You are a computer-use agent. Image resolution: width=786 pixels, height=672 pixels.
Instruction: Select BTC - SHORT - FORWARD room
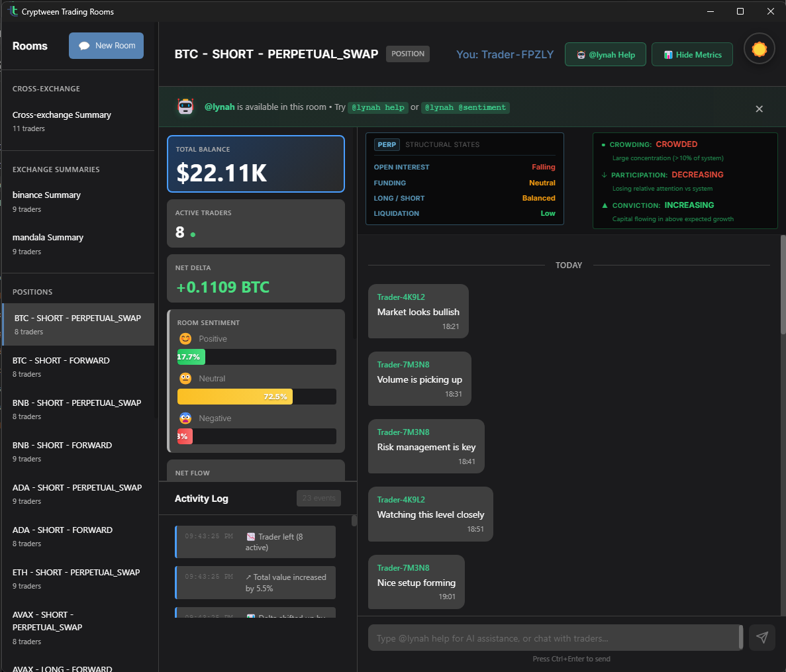(78, 367)
